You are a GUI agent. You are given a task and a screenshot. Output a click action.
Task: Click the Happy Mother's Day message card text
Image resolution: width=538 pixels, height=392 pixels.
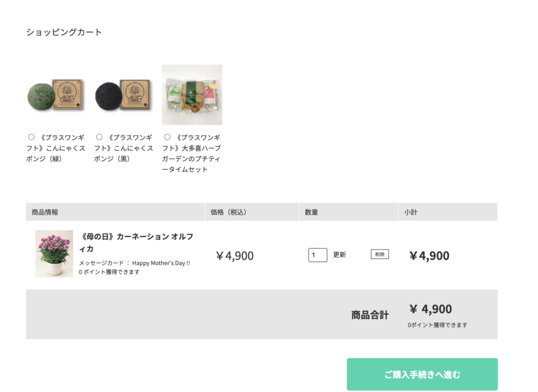(x=134, y=263)
